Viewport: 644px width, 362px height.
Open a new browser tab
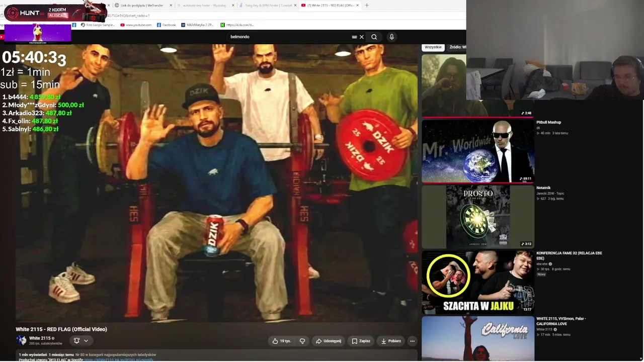[367, 5]
